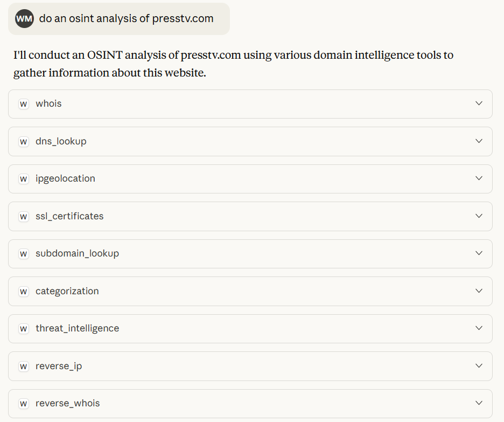Viewport: 504px width, 422px height.
Task: Click the reverse_ip tool icon
Action: pyautogui.click(x=24, y=366)
